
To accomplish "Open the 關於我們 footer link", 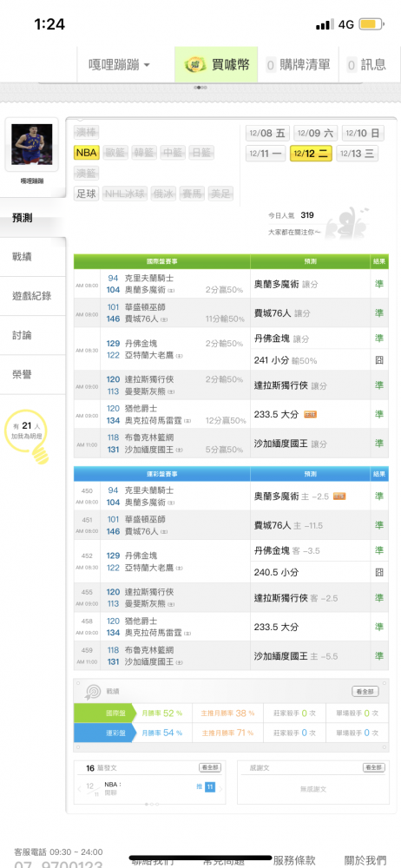I will pyautogui.click(x=365, y=860).
